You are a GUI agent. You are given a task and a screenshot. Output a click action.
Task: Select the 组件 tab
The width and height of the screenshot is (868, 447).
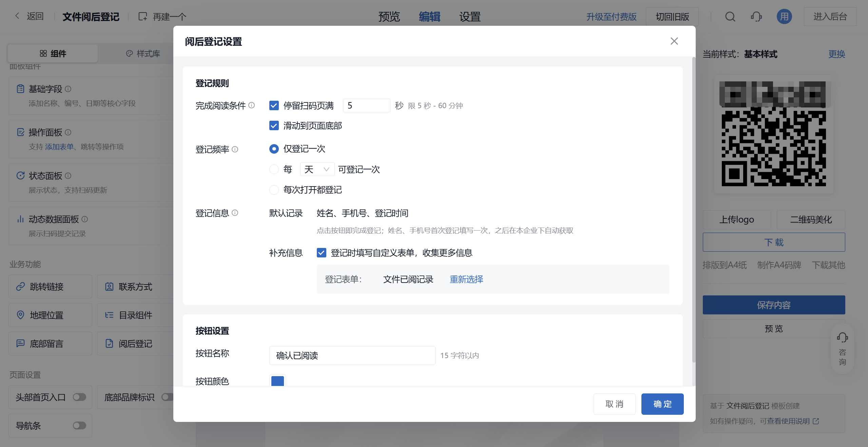point(53,53)
